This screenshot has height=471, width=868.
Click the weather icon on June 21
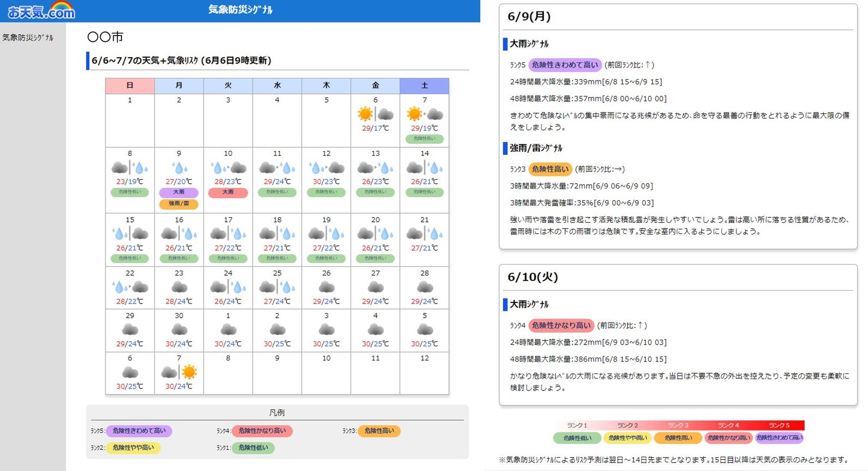coord(425,233)
